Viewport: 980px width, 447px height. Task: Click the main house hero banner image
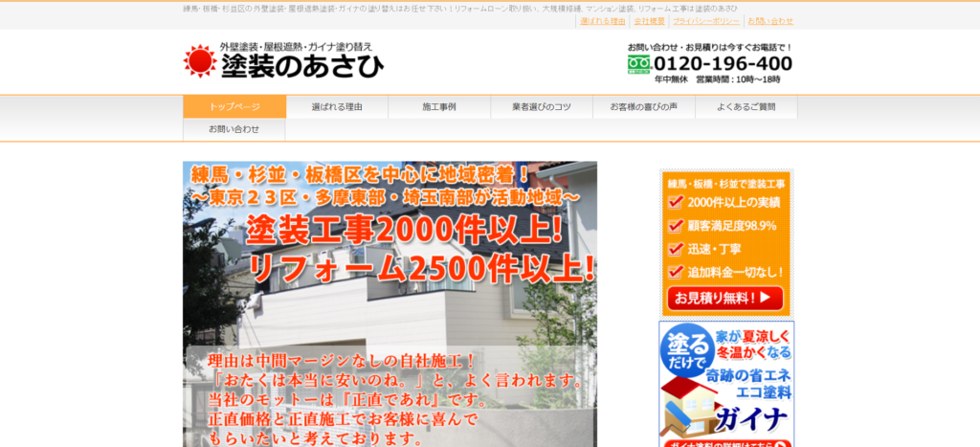(x=390, y=303)
